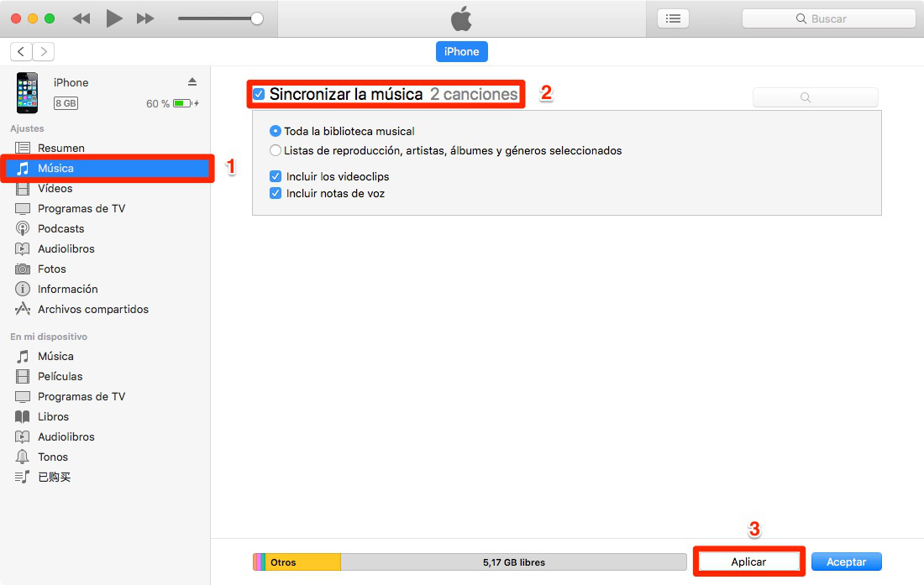Click the Buscar search field
This screenshot has height=585, width=924.
[828, 18]
